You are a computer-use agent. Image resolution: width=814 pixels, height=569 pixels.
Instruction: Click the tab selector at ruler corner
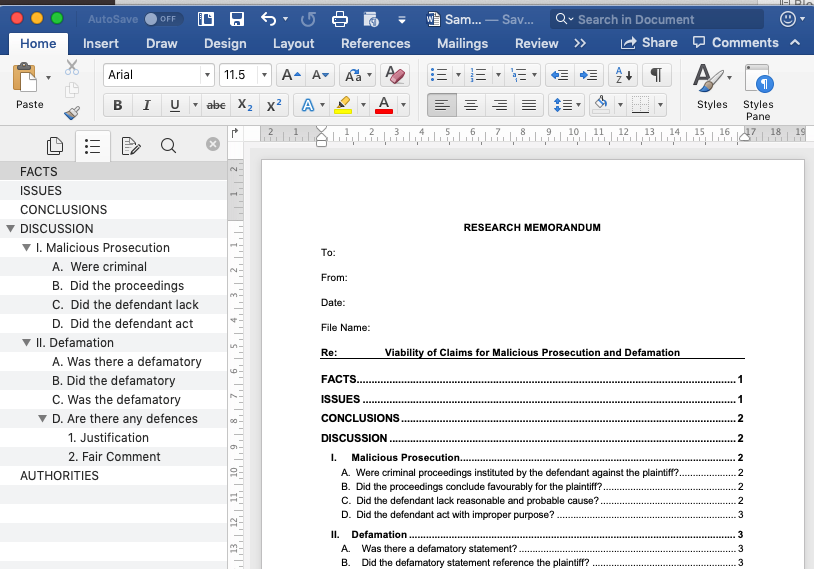235,133
